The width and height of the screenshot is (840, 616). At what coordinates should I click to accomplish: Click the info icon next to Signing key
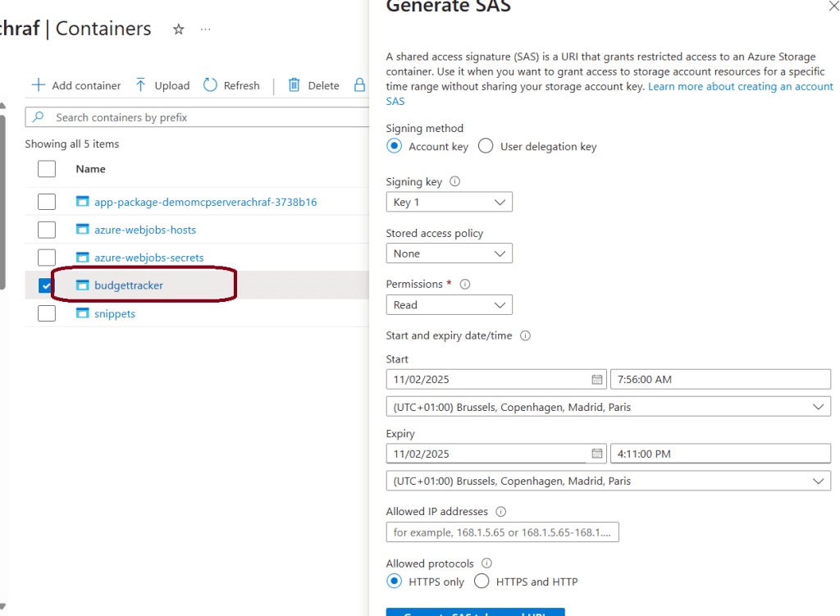(x=455, y=182)
